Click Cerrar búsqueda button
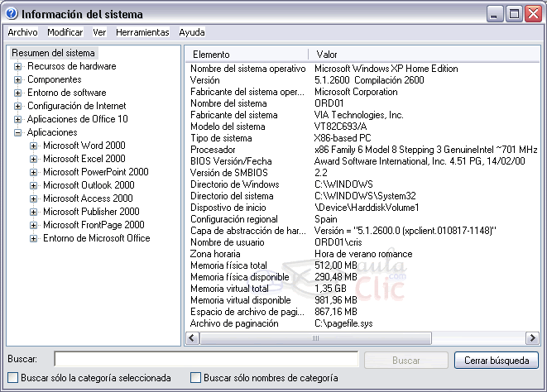Image resolution: width=547 pixels, height=392 pixels. tap(497, 361)
